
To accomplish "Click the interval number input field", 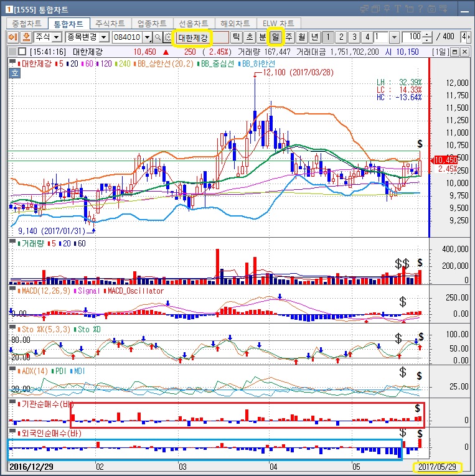I will [x=381, y=37].
